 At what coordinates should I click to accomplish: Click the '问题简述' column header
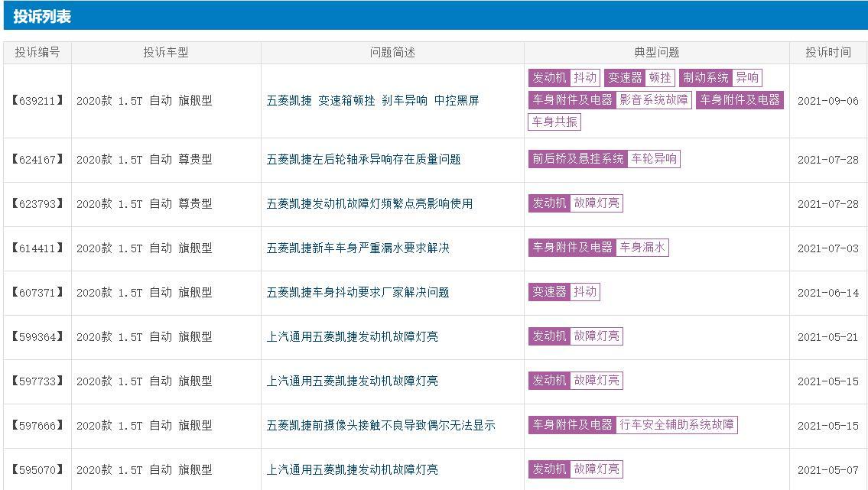point(392,53)
